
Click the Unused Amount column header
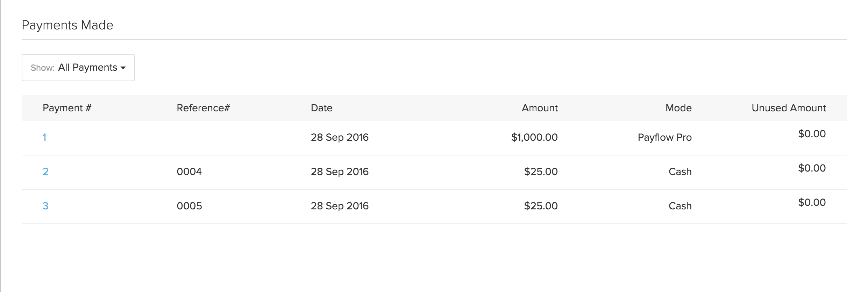coord(789,108)
